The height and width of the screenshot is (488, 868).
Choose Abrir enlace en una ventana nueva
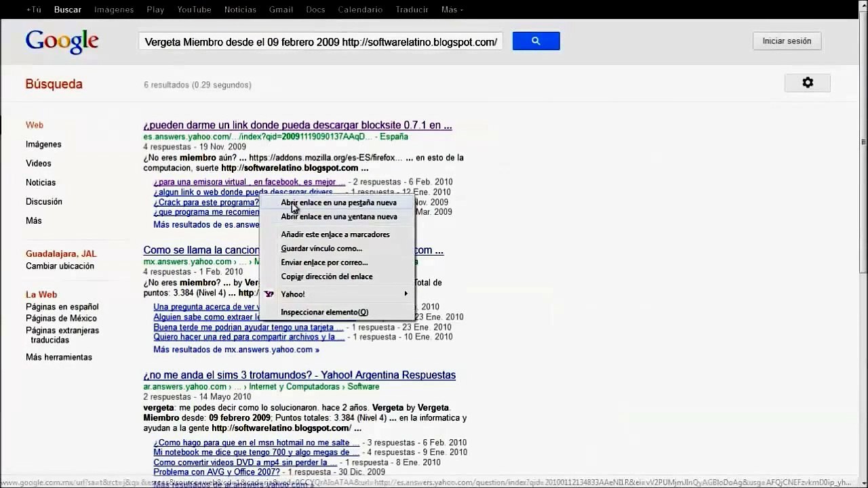point(338,217)
